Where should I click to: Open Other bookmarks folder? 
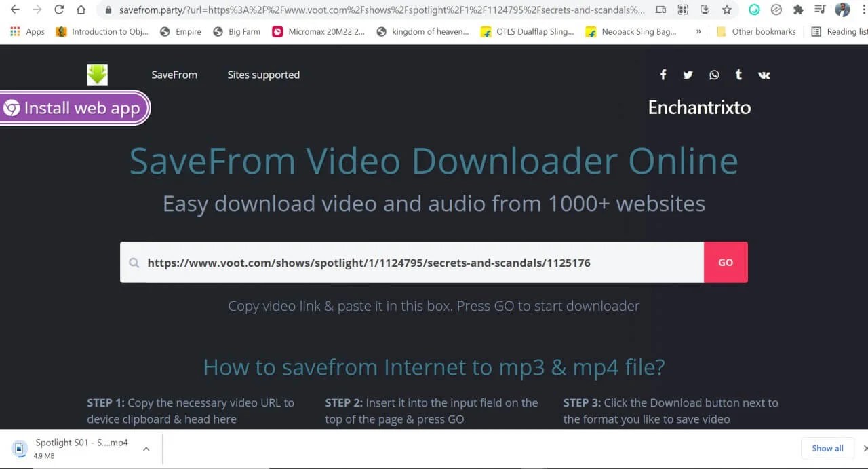coord(756,31)
